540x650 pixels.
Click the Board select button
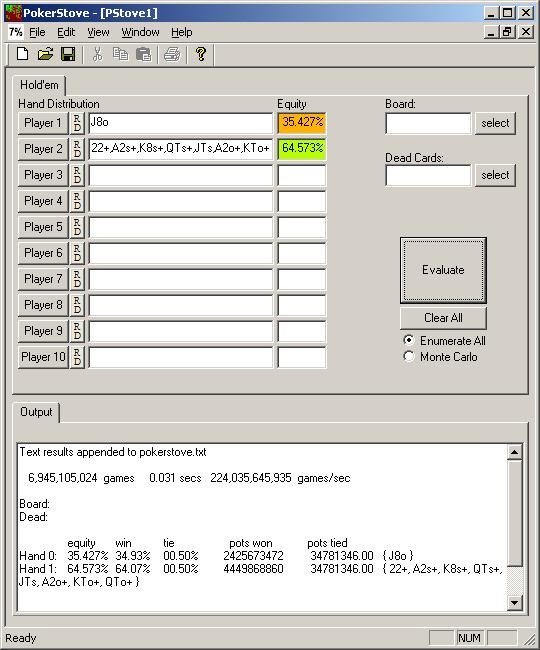(x=495, y=123)
